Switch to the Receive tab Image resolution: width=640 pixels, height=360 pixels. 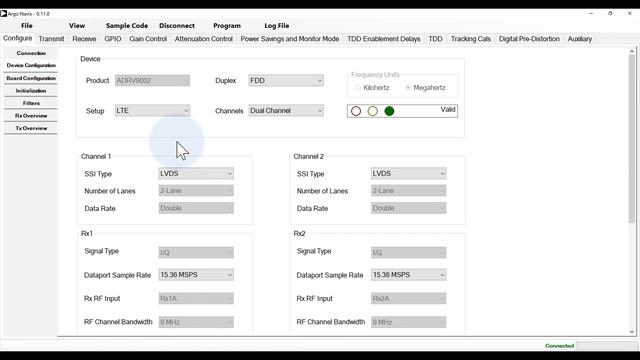click(x=84, y=39)
